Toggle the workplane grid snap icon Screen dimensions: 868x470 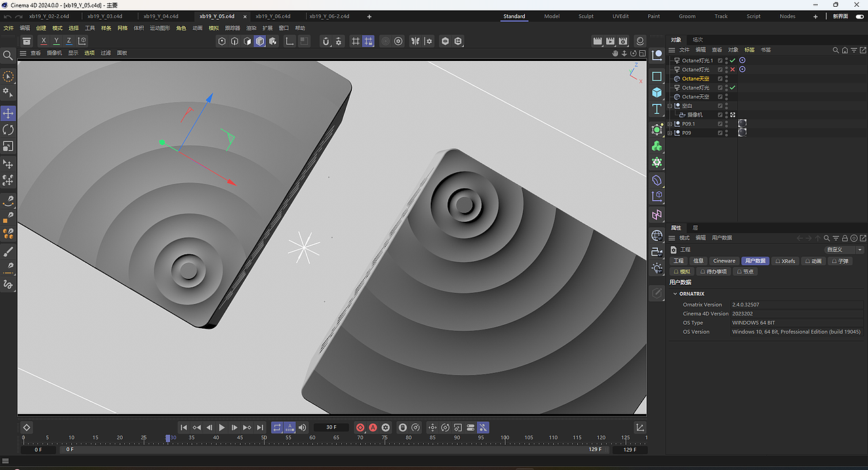[368, 41]
